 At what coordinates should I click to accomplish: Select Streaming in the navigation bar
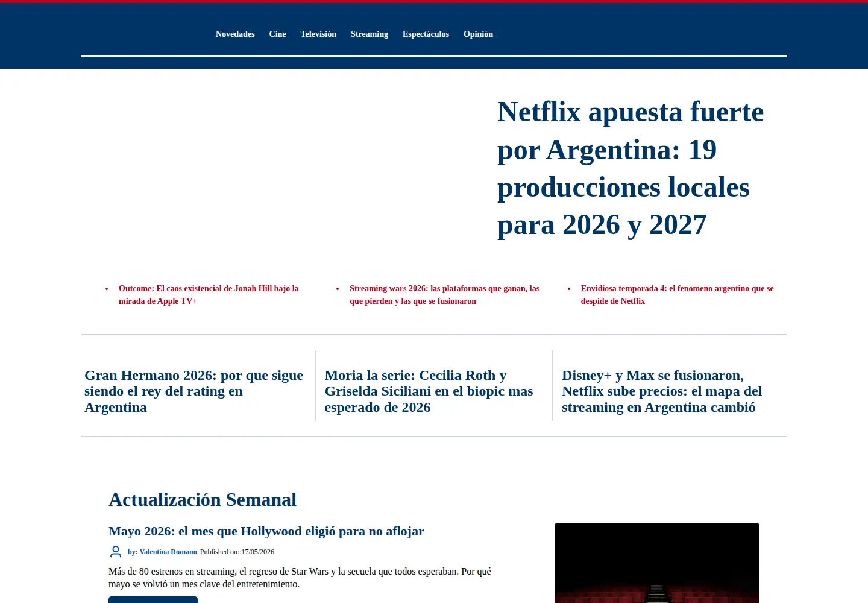370,34
